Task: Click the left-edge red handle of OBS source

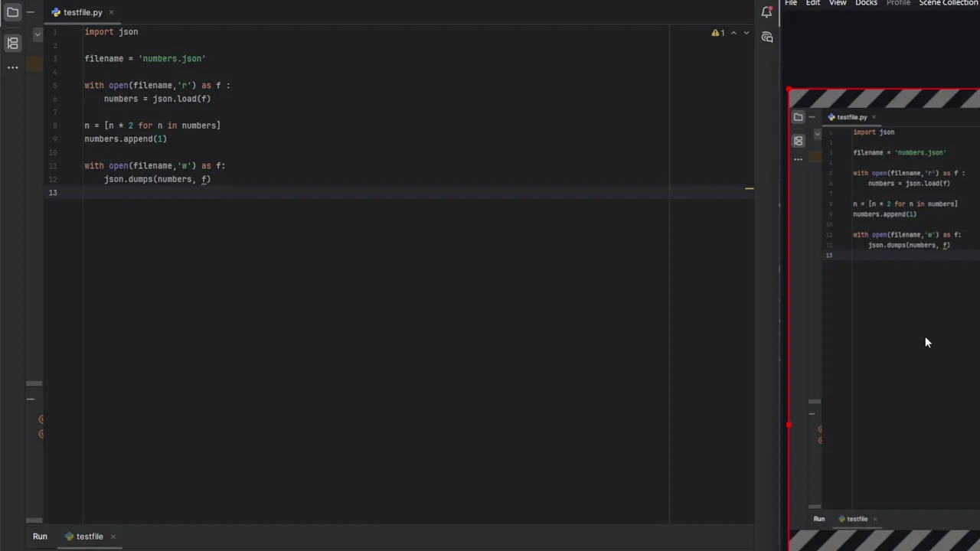Action: (x=789, y=425)
